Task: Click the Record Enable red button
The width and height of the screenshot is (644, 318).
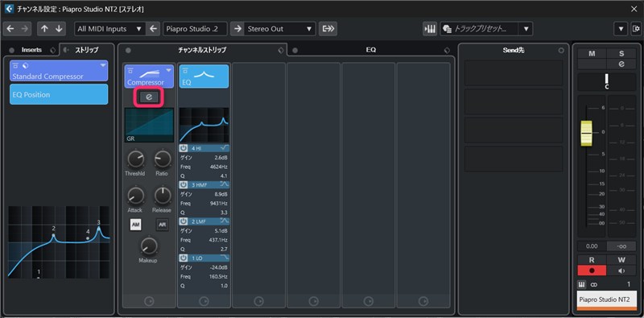Action: pos(592,271)
